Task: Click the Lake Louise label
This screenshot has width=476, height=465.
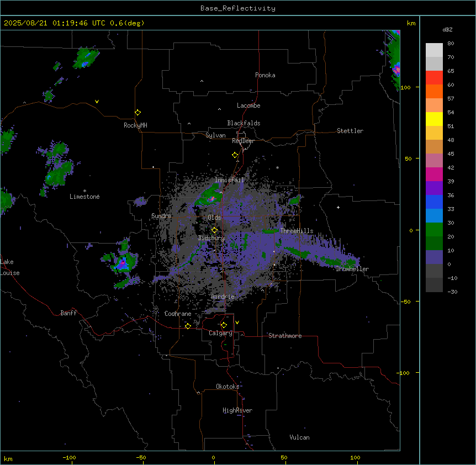Action: (x=10, y=267)
